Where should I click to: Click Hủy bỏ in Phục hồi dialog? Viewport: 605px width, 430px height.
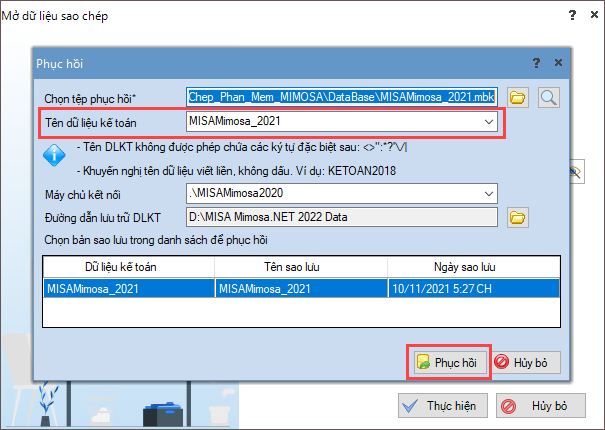tap(527, 362)
